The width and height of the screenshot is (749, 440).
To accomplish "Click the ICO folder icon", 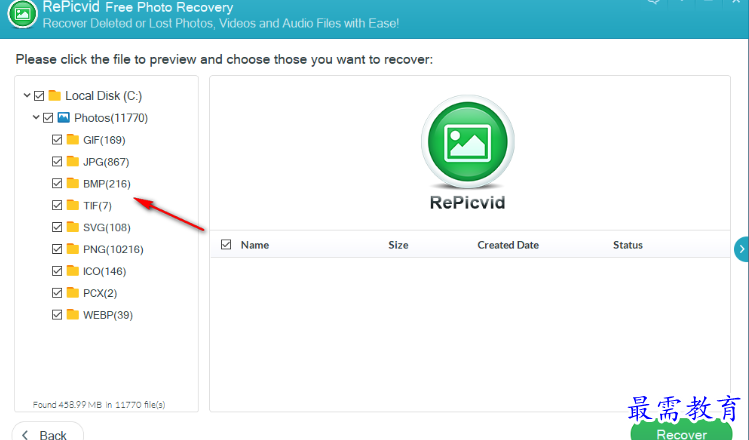I will [x=73, y=271].
